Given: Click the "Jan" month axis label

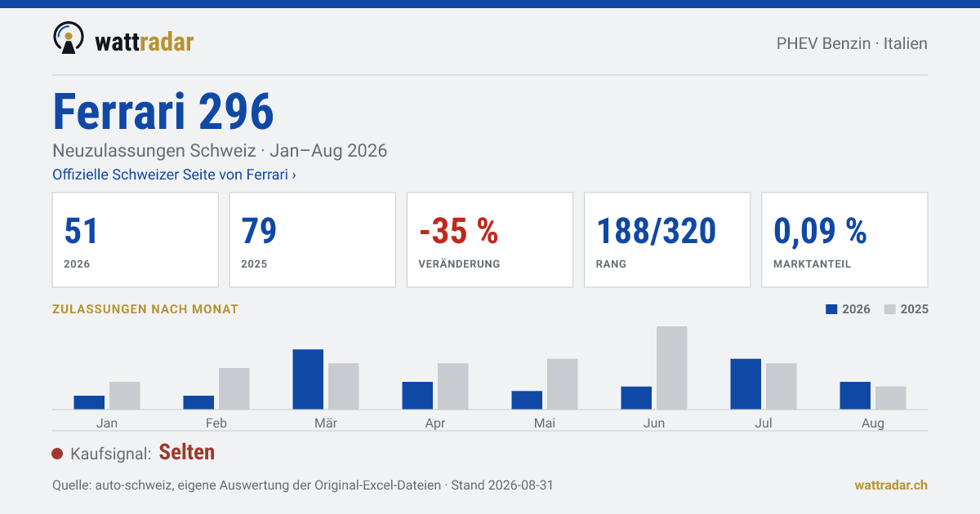Looking at the screenshot, I should coord(107,423).
